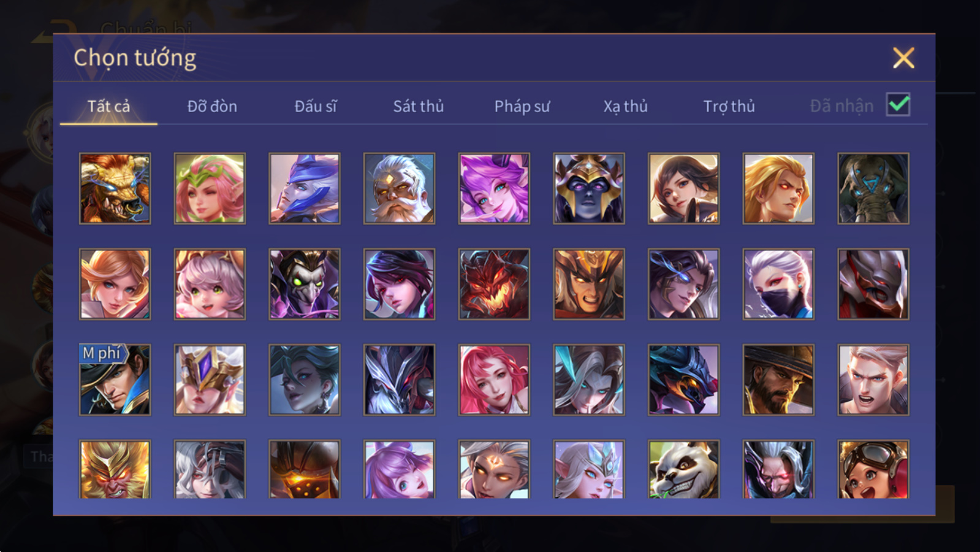Image resolution: width=980 pixels, height=552 pixels.
Task: Open the Đấu sĩ tab
Action: click(316, 106)
